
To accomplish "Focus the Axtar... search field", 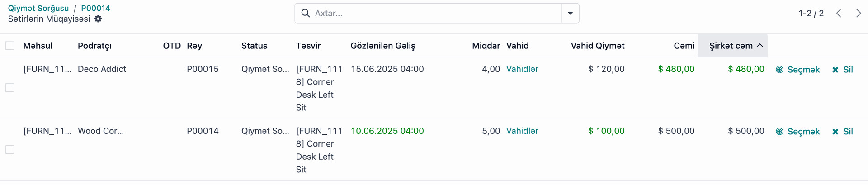I will pyautogui.click(x=436, y=13).
